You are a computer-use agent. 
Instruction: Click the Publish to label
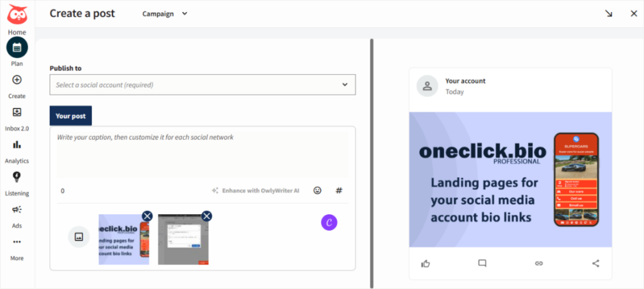coord(65,68)
